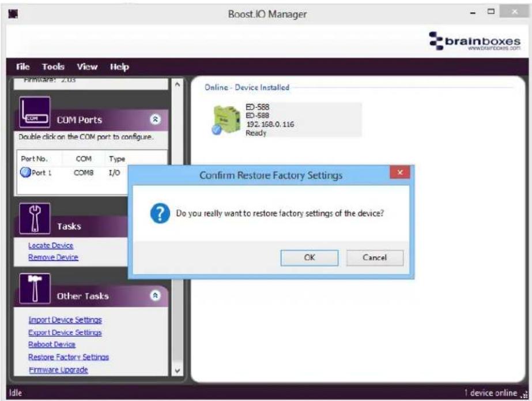
Task: Click the Port 1 globe icon
Action: click(x=25, y=173)
